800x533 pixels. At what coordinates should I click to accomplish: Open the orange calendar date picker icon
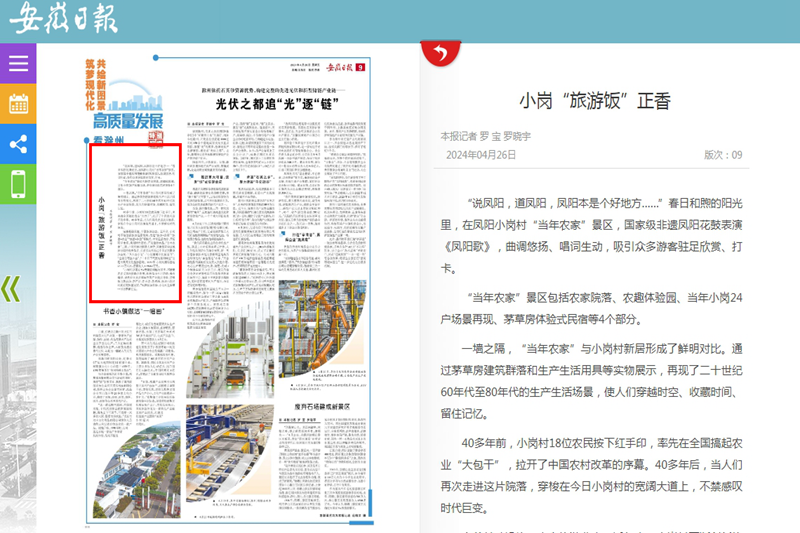point(18,104)
